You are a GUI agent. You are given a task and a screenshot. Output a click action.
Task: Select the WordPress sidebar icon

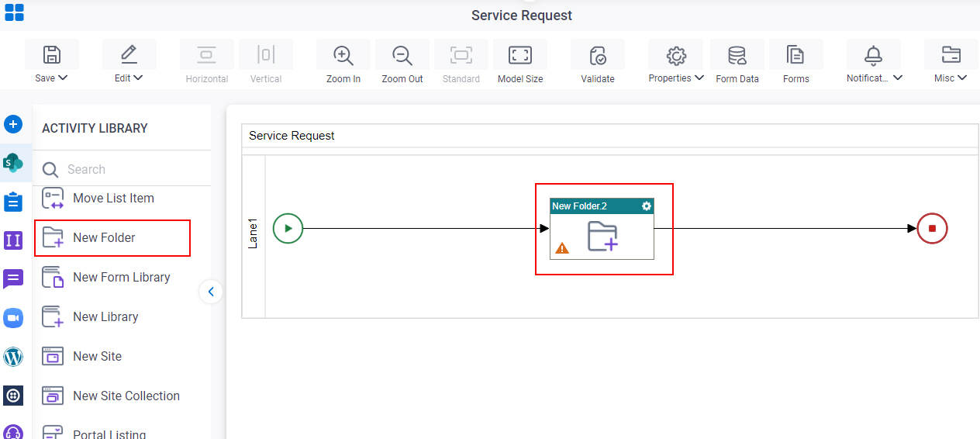tap(13, 357)
